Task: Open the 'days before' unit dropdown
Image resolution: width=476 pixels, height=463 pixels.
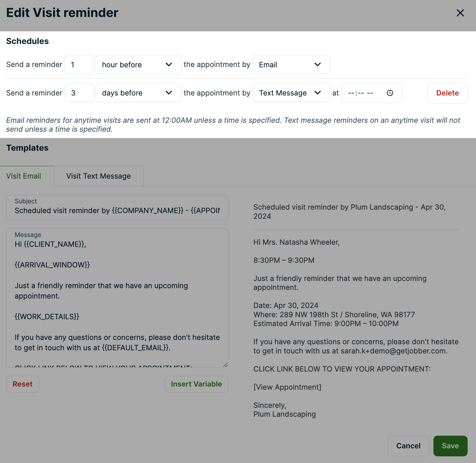Action: [138, 93]
